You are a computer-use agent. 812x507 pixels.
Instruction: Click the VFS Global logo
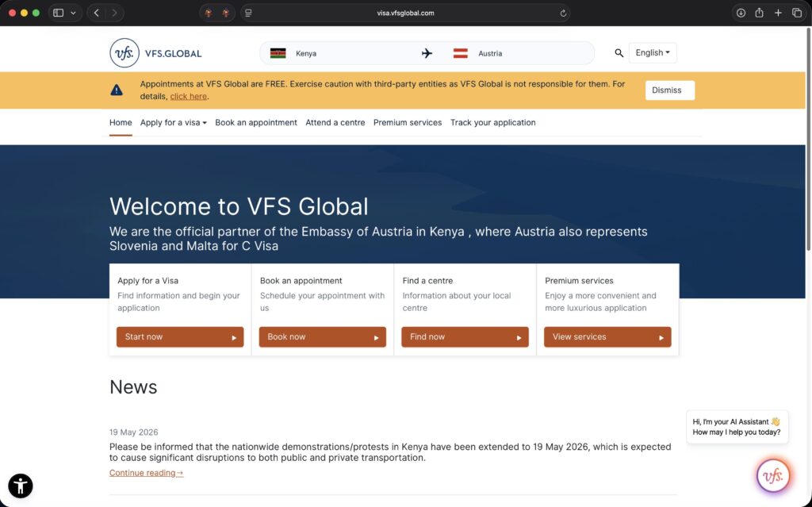click(155, 53)
